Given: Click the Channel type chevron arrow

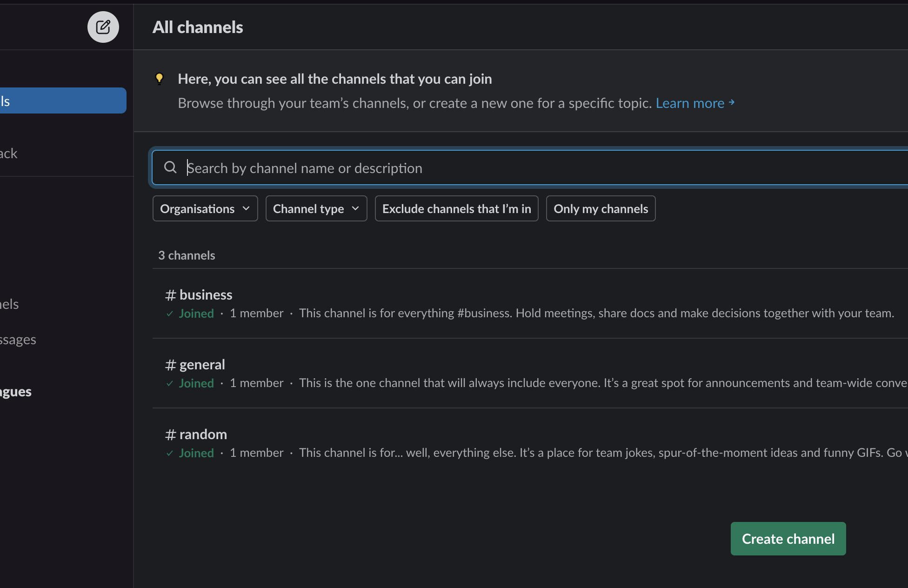Looking at the screenshot, I should pyautogui.click(x=356, y=208).
